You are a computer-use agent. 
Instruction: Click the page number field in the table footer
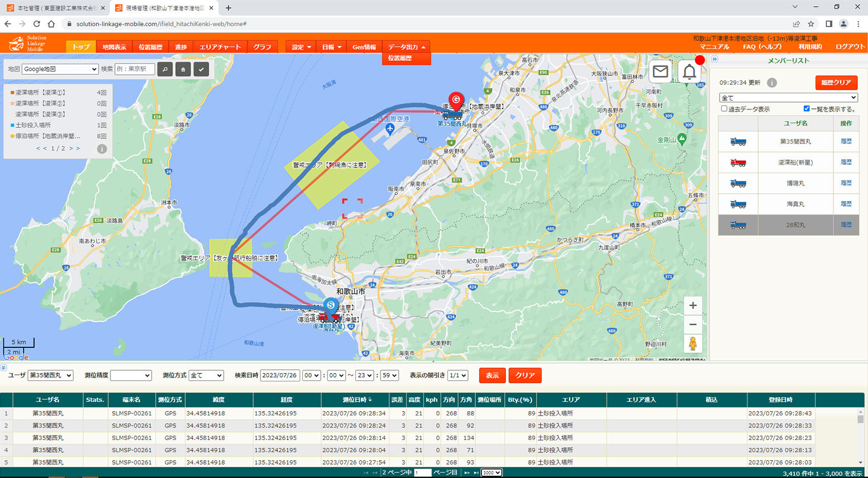coord(423,473)
